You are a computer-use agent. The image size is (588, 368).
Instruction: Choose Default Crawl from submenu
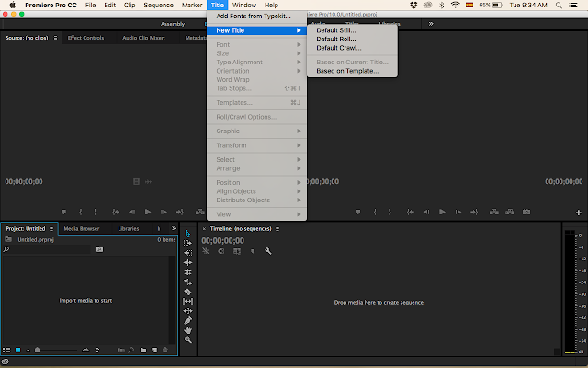(x=339, y=48)
